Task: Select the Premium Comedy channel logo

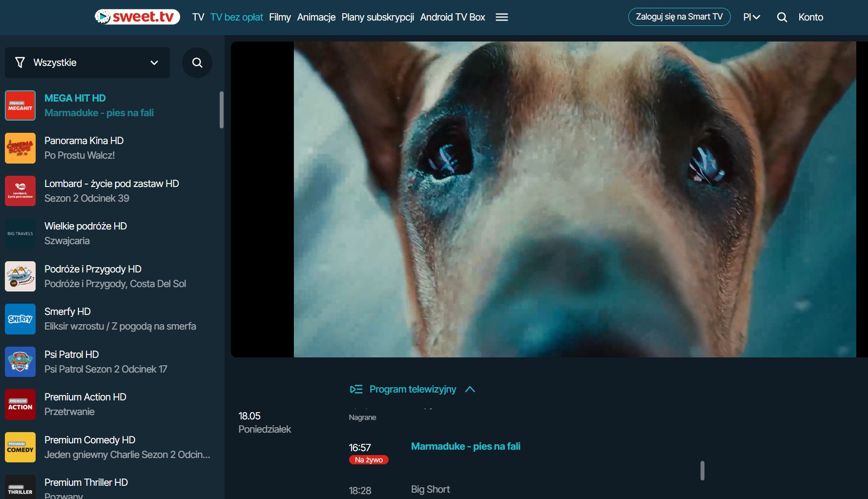Action: [x=20, y=447]
